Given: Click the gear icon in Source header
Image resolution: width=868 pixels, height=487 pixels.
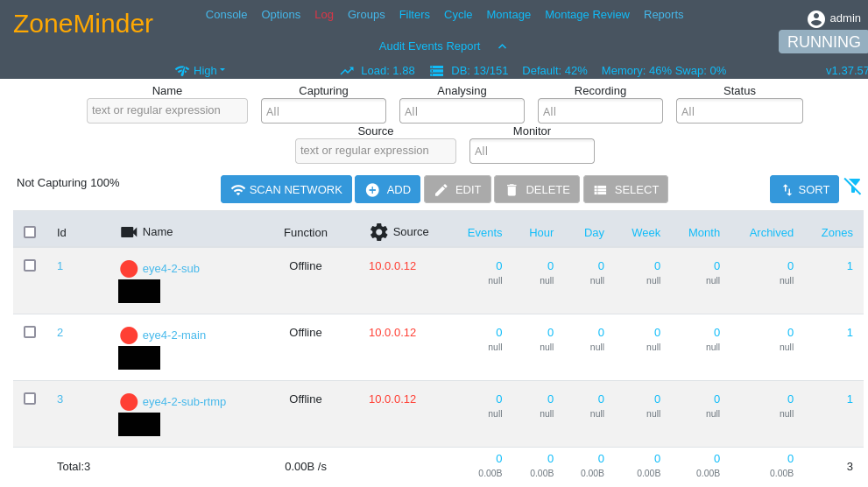Looking at the screenshot, I should (x=379, y=232).
